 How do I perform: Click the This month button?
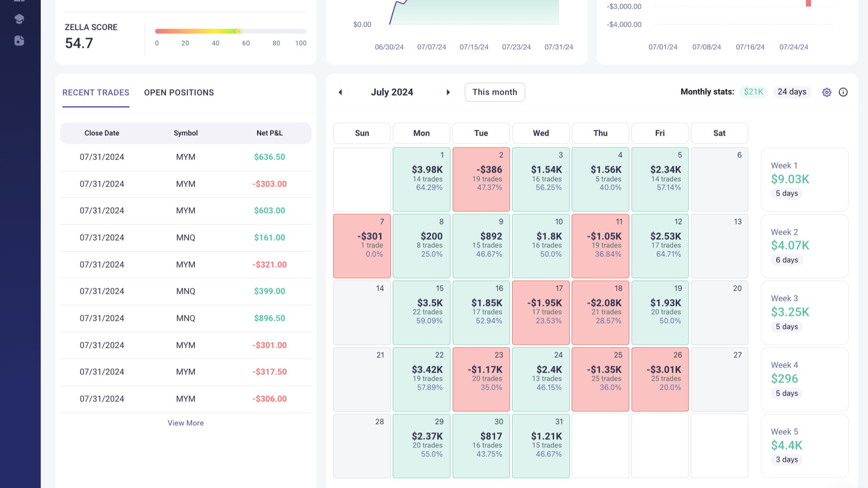pyautogui.click(x=495, y=92)
